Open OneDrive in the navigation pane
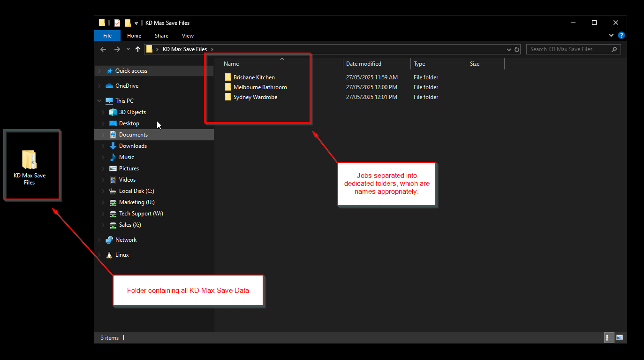The image size is (644, 360). click(127, 86)
